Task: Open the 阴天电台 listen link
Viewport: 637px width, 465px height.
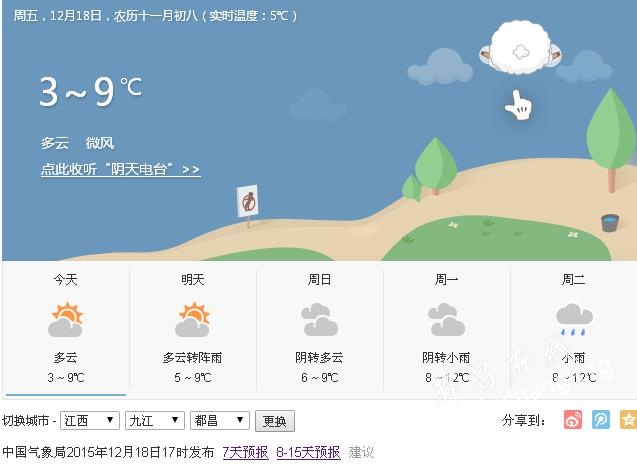Action: [x=121, y=169]
